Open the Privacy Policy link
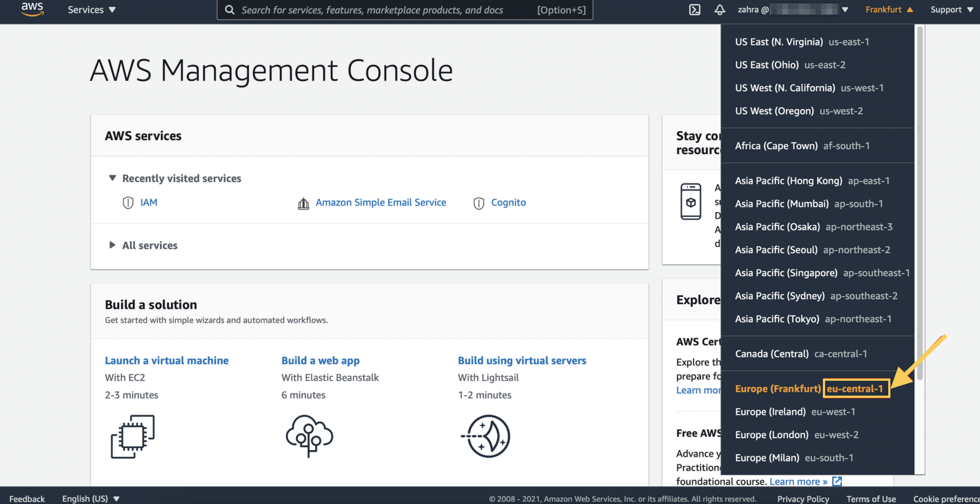Image resolution: width=980 pixels, height=504 pixels. click(803, 498)
